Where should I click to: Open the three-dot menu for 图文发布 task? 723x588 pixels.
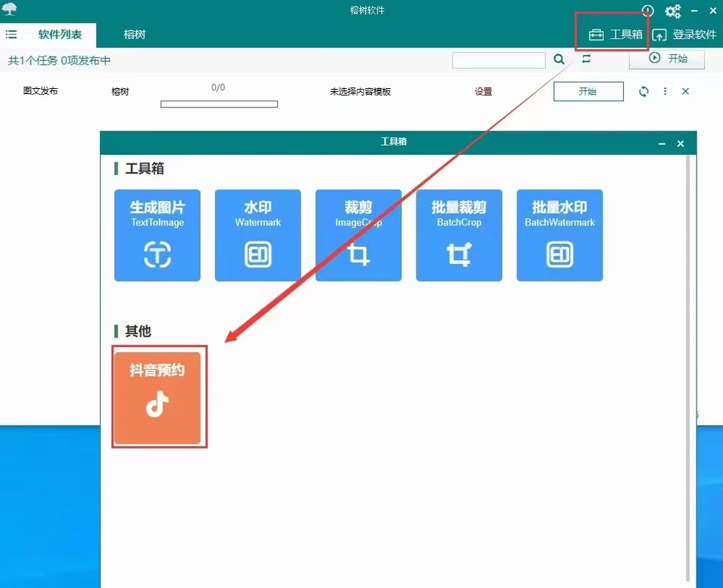(x=665, y=91)
